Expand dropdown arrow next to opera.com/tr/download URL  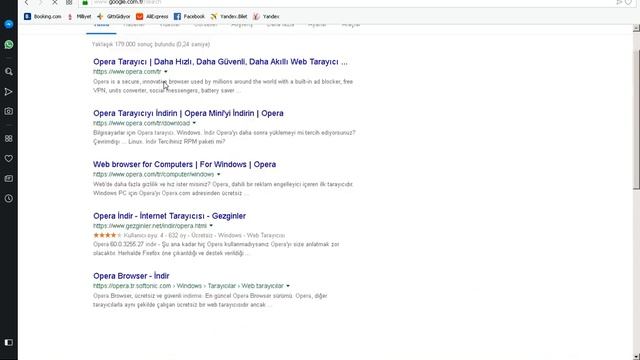(x=194, y=123)
